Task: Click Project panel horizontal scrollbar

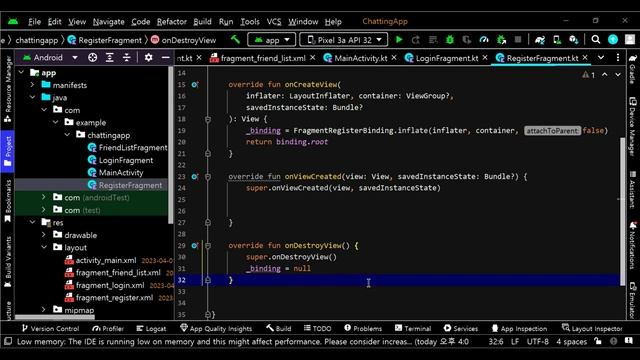Action: [55, 317]
